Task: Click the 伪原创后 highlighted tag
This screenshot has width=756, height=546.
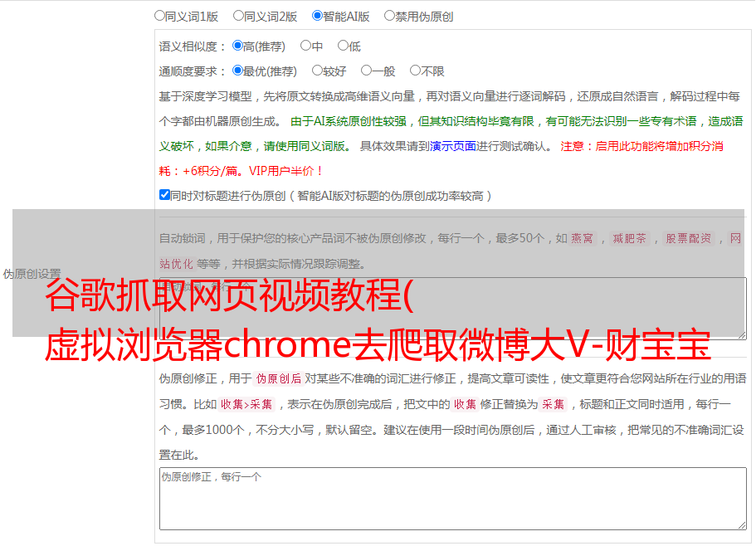Action: [279, 378]
